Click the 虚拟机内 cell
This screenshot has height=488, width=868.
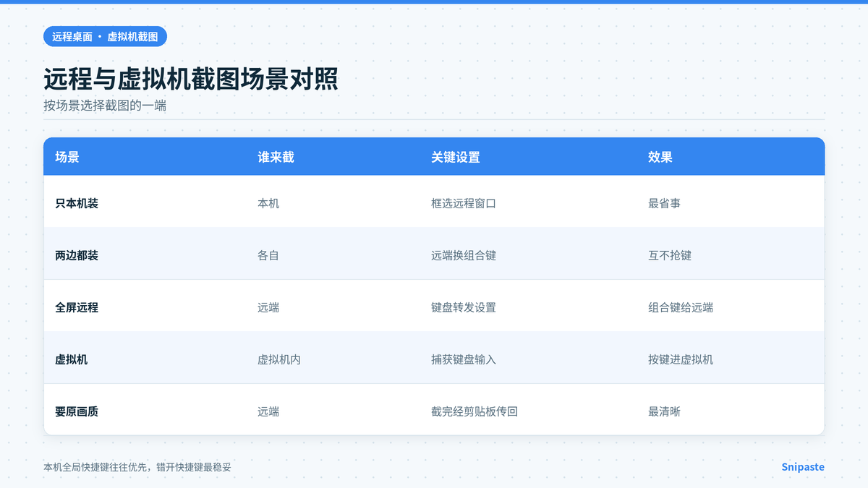click(279, 359)
